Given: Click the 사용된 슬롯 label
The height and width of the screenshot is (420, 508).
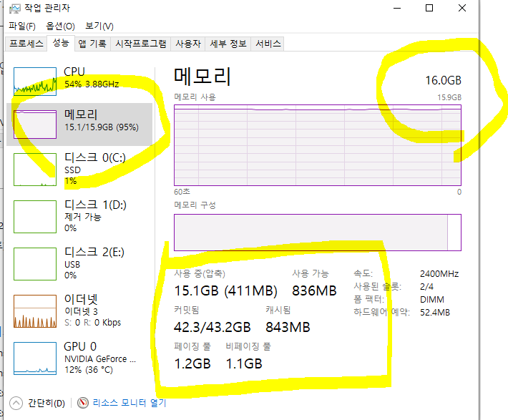Looking at the screenshot, I should tap(378, 286).
